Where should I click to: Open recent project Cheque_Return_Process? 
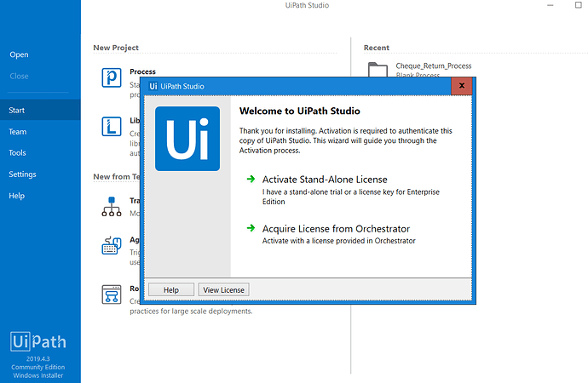click(434, 66)
